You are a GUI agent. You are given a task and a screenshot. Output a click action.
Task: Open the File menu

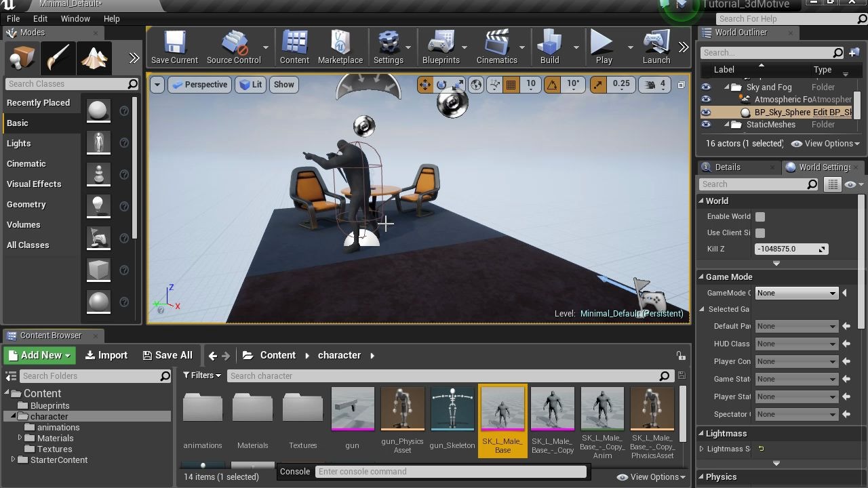click(x=13, y=19)
